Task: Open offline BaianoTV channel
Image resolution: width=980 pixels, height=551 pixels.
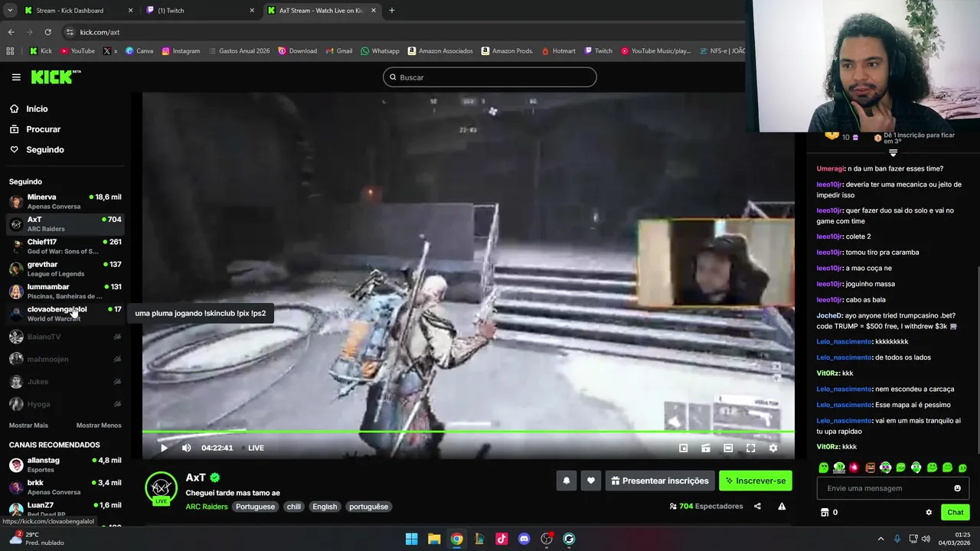Action: [65, 337]
